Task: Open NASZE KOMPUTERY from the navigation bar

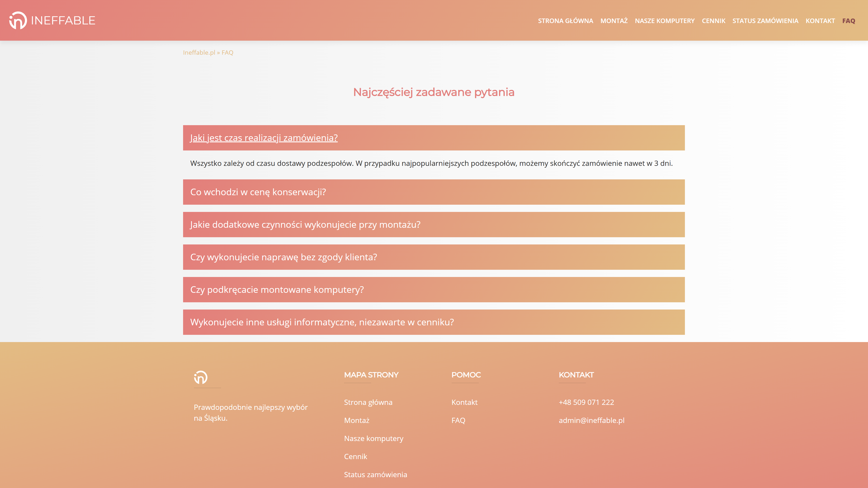Action: [665, 21]
